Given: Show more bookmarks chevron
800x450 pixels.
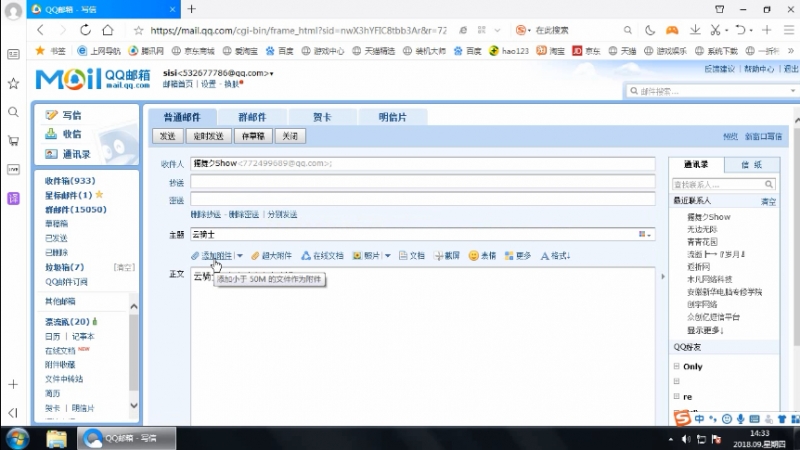Looking at the screenshot, I should 791,51.
